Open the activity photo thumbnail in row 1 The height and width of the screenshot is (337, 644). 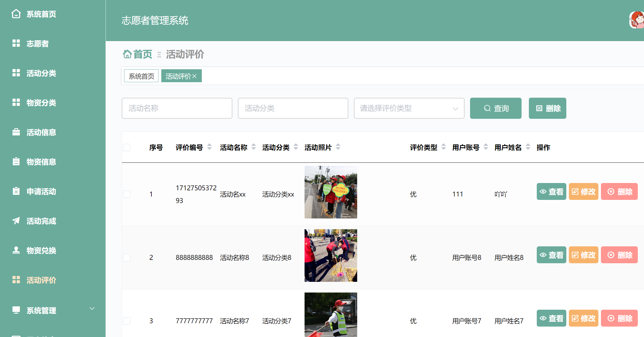click(331, 192)
